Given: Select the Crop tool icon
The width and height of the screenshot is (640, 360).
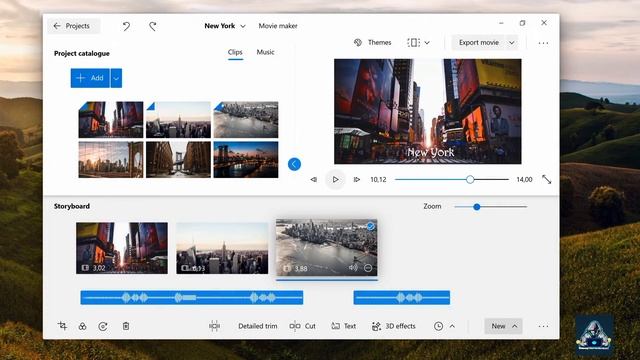Looking at the screenshot, I should [x=62, y=326].
